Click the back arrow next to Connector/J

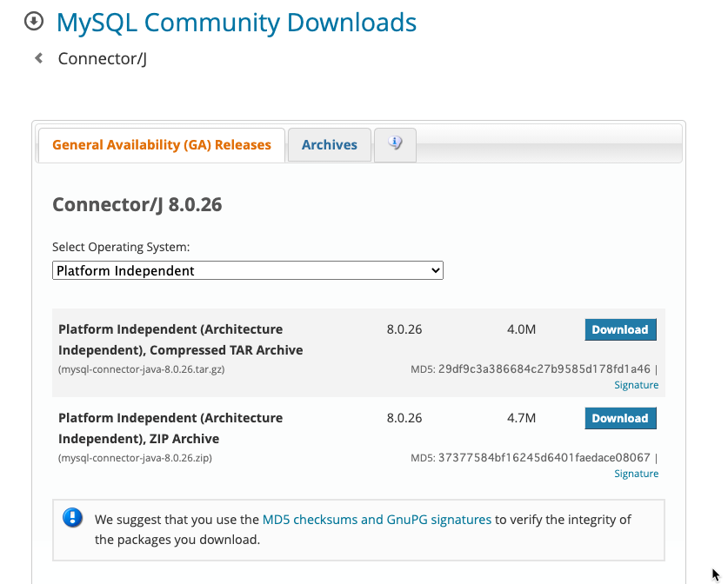(39, 58)
